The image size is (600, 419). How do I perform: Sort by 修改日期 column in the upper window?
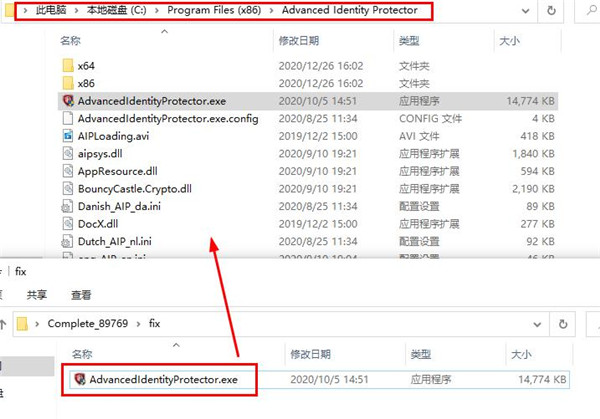pos(299,41)
